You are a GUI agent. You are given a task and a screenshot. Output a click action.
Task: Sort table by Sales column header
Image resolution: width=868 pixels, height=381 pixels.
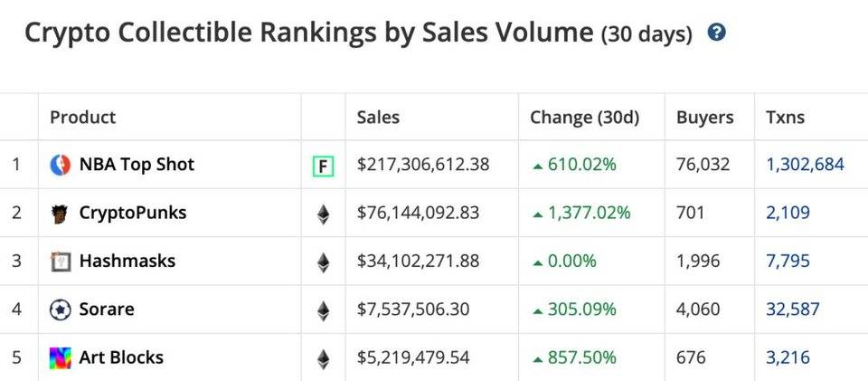tap(378, 118)
